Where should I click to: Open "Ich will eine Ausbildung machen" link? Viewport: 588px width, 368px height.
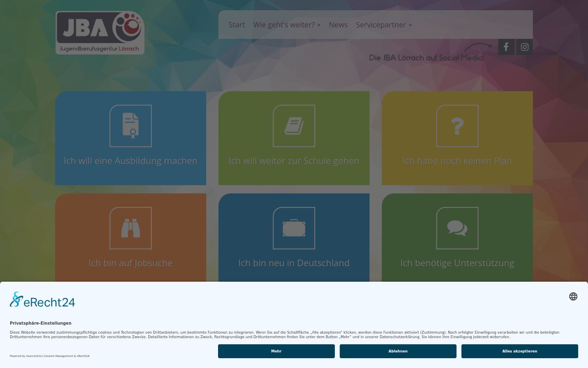131,161
